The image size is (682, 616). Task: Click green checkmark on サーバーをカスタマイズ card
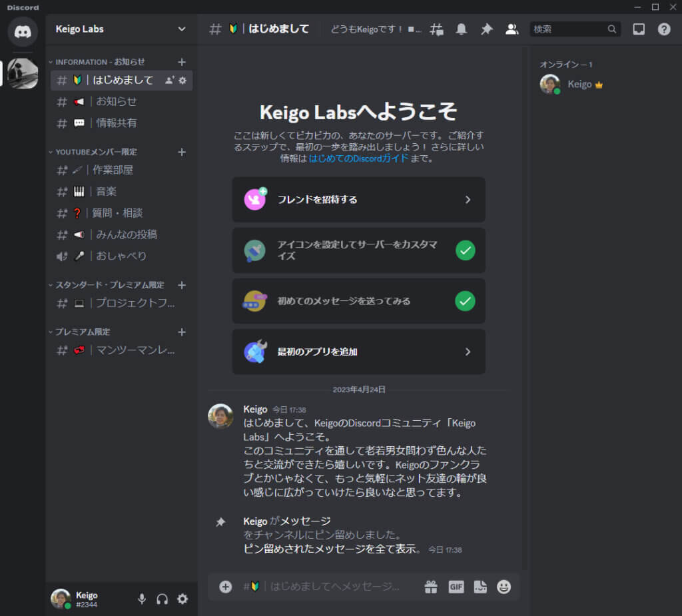(x=465, y=250)
